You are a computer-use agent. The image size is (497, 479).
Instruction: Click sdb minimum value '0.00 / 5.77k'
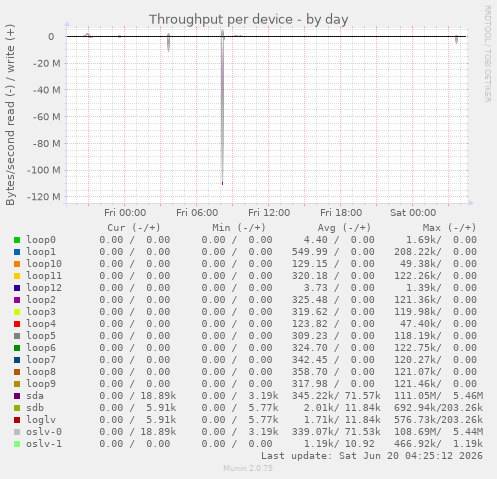pos(240,408)
